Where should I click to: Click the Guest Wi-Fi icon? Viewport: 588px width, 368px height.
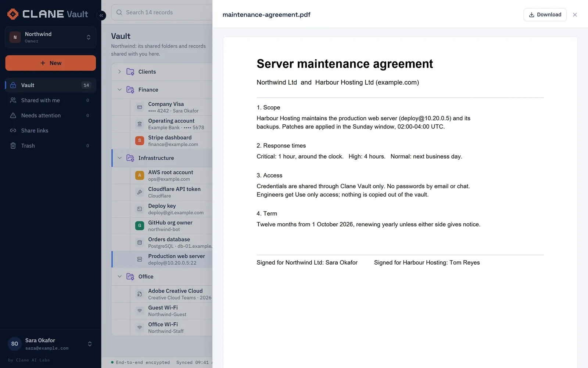pos(140,311)
